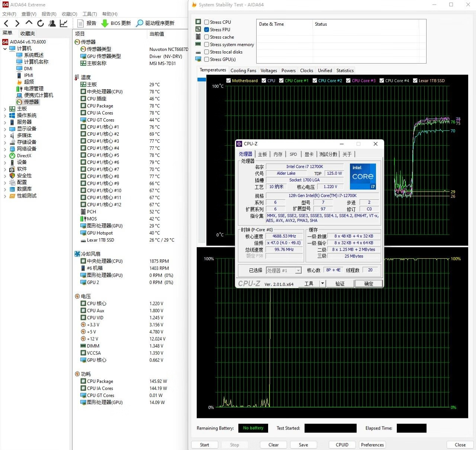Expand the 存储设备 tree node
The height and width of the screenshot is (450, 476).
pos(5,142)
